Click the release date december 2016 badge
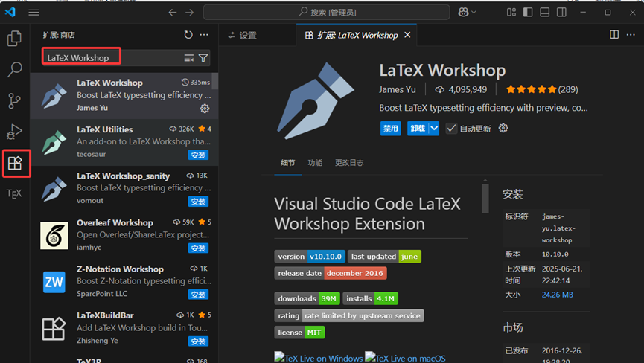 pos(331,273)
